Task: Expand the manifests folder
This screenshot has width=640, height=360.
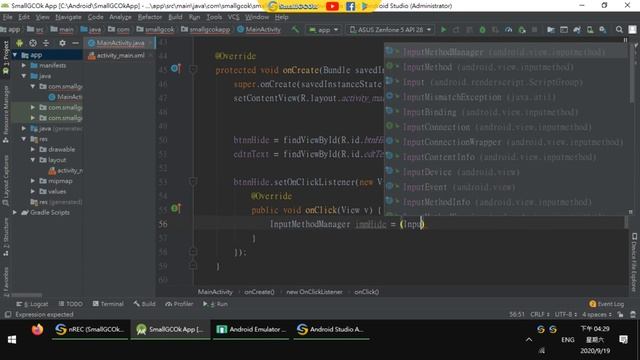Action: (24, 65)
